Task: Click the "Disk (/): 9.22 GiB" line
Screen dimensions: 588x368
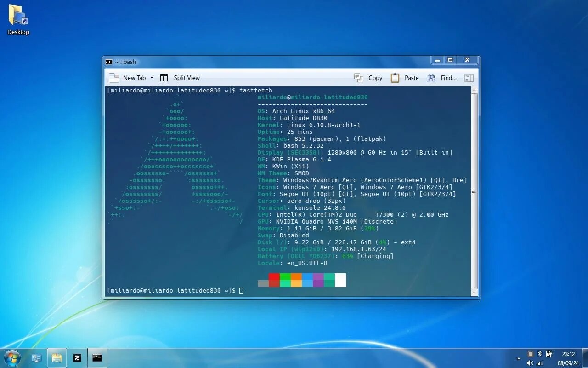Action: (337, 242)
